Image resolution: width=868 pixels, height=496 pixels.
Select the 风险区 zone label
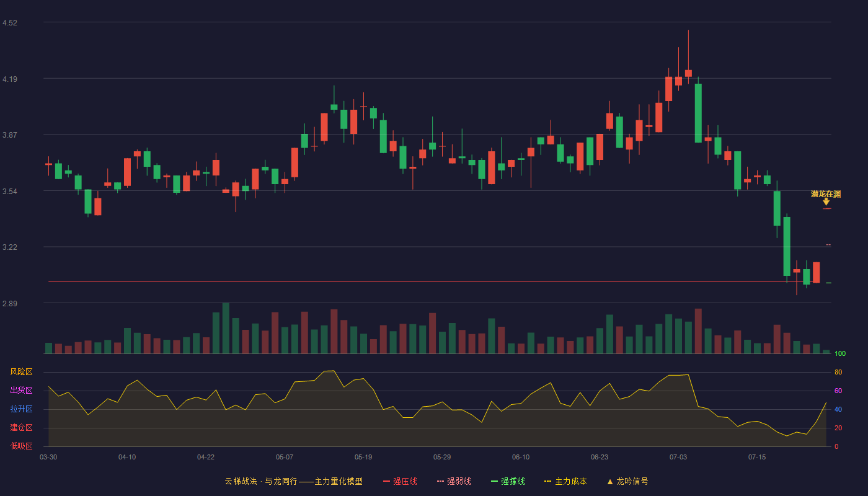click(21, 372)
